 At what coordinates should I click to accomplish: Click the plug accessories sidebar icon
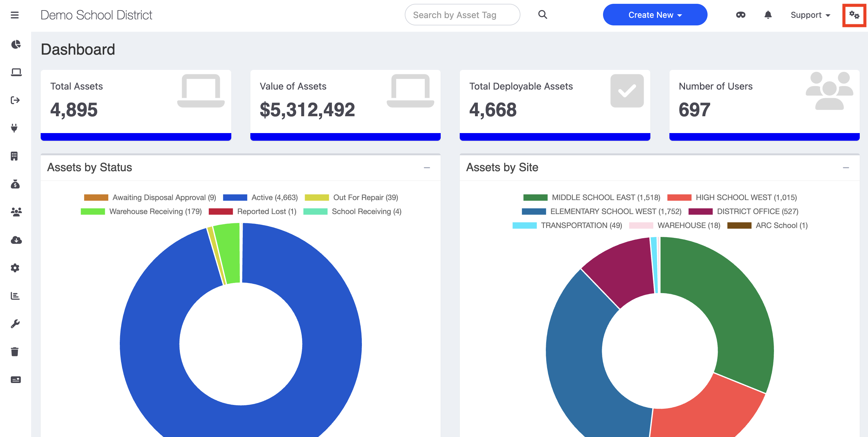15,128
